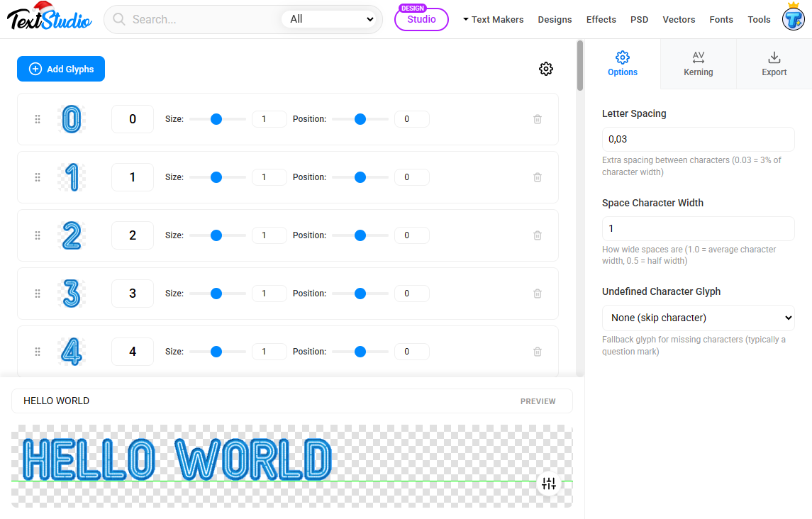Switch to the Options tab
Viewport: 812px width, 519px height.
pyautogui.click(x=622, y=63)
